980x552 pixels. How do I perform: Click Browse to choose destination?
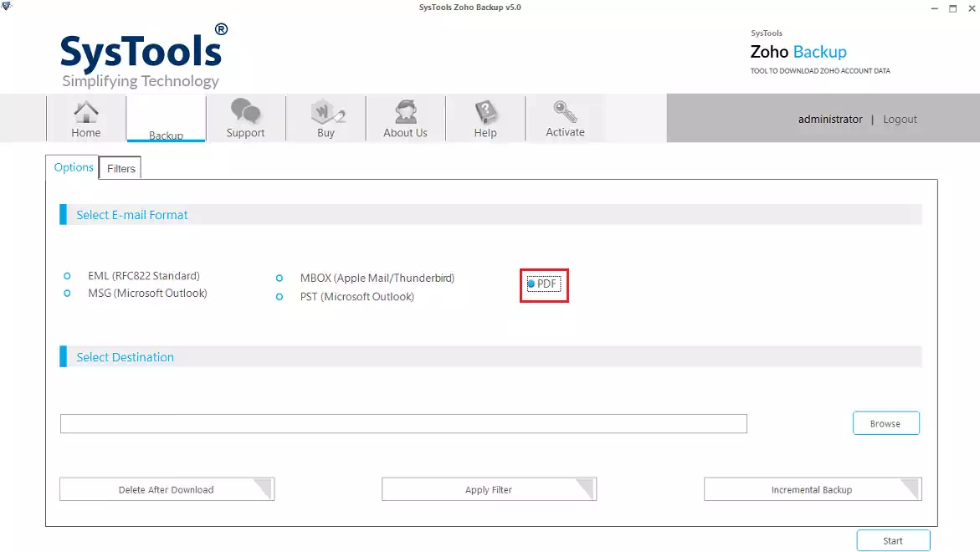pyautogui.click(x=885, y=423)
